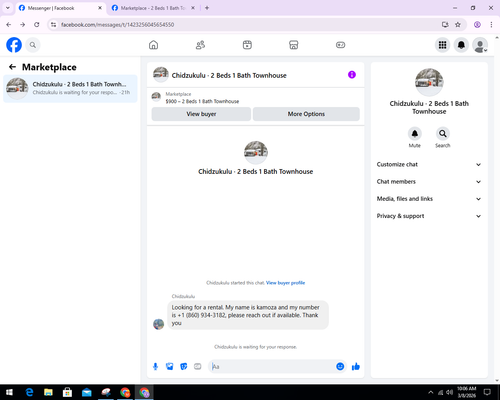Expand Customize chat section
This screenshot has height=400, width=500.
[x=429, y=164]
